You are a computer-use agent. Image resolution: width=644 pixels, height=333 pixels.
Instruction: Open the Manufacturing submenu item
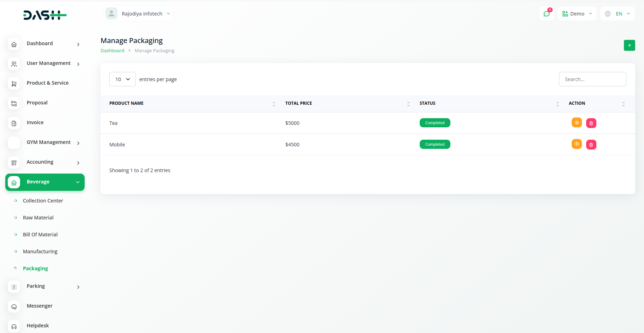pyautogui.click(x=40, y=252)
